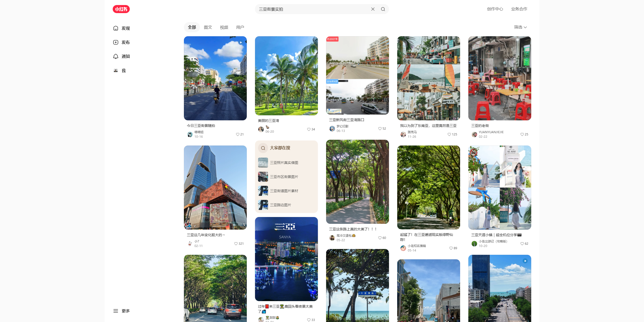Click the search magnifier icon
This screenshot has height=322, width=644.
coord(383,9)
